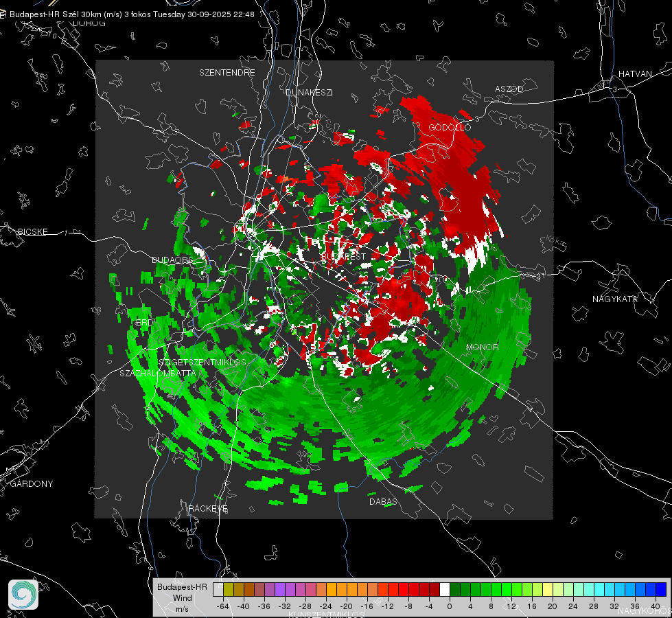
Task: Click the white zero-velocity swatch in the legend
Action: 445,590
